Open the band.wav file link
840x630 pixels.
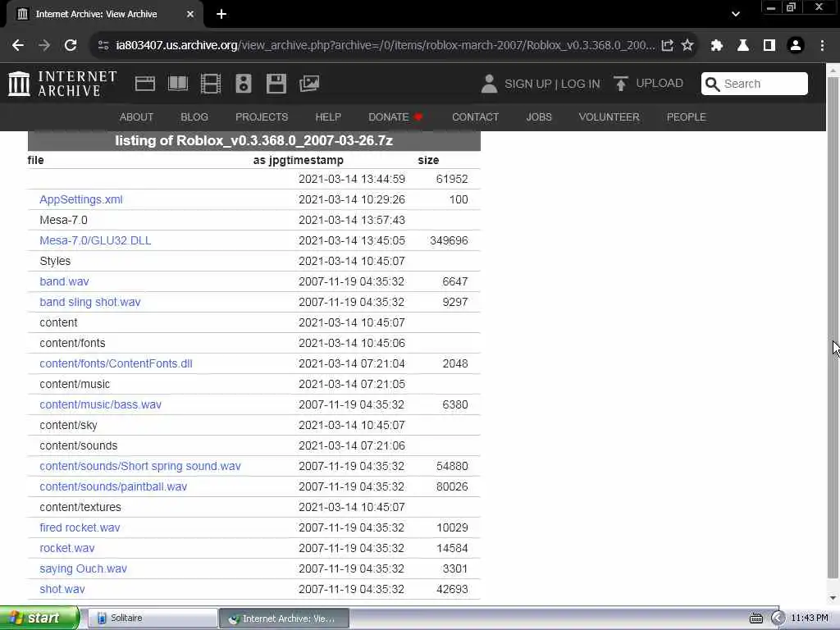click(64, 281)
